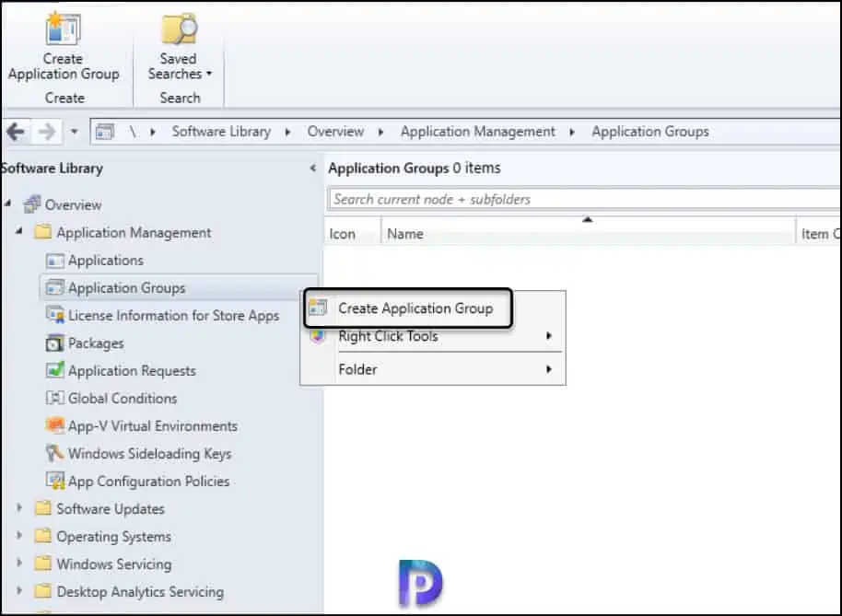Collapse the Overview tree node
The width and height of the screenshot is (842, 616).
click(x=7, y=203)
